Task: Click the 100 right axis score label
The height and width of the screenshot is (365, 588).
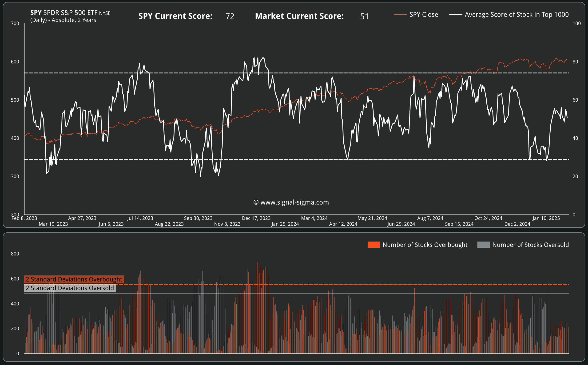Action: (576, 24)
